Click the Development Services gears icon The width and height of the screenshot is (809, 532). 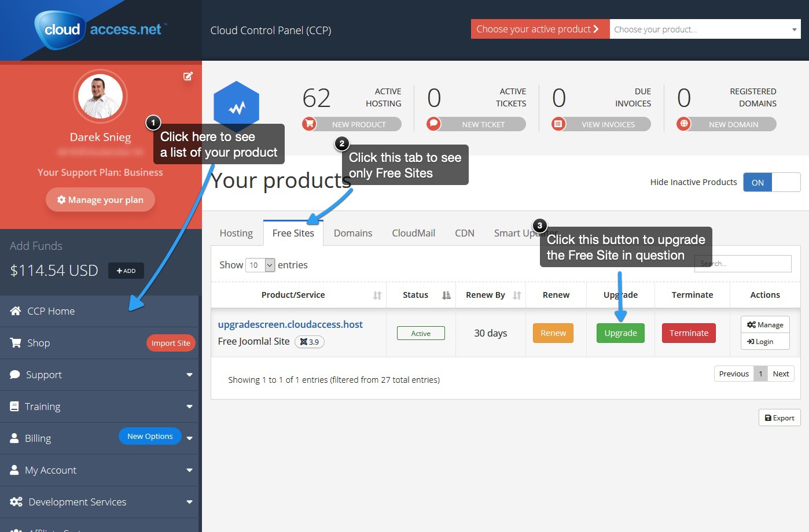16,502
